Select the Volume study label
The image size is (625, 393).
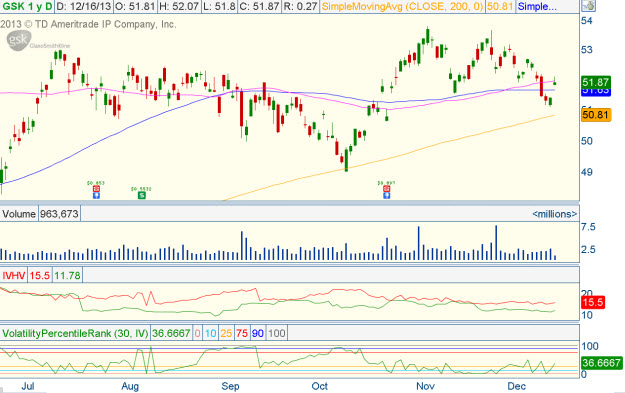(x=19, y=214)
